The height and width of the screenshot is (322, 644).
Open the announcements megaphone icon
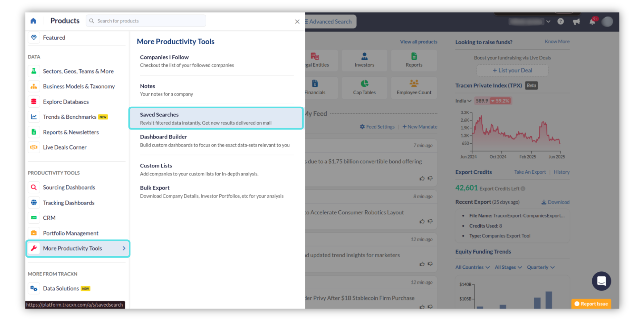576,22
